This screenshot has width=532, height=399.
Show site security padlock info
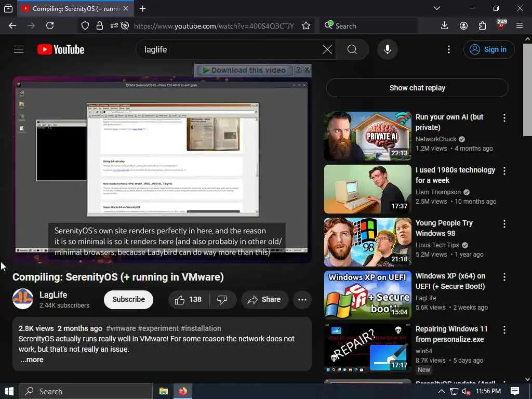click(99, 26)
